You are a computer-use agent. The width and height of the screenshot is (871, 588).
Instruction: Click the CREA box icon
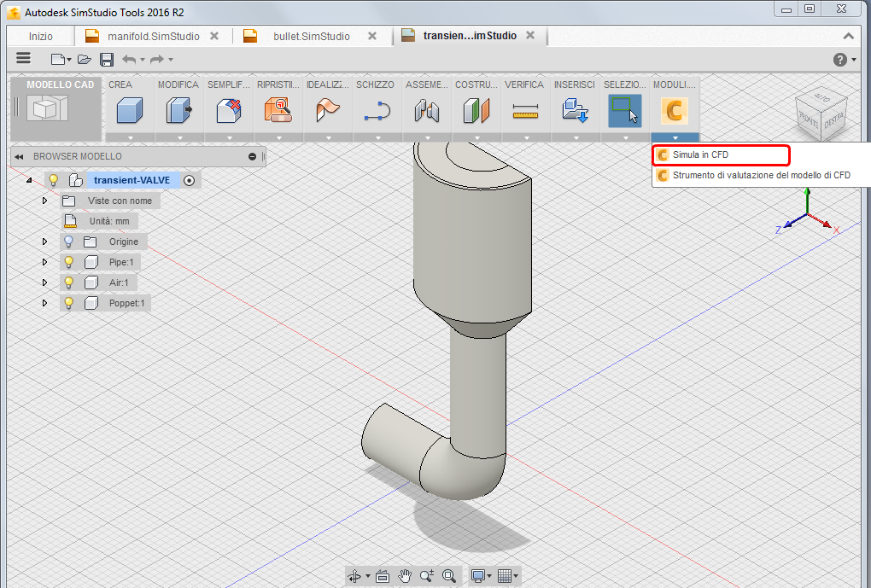(130, 110)
